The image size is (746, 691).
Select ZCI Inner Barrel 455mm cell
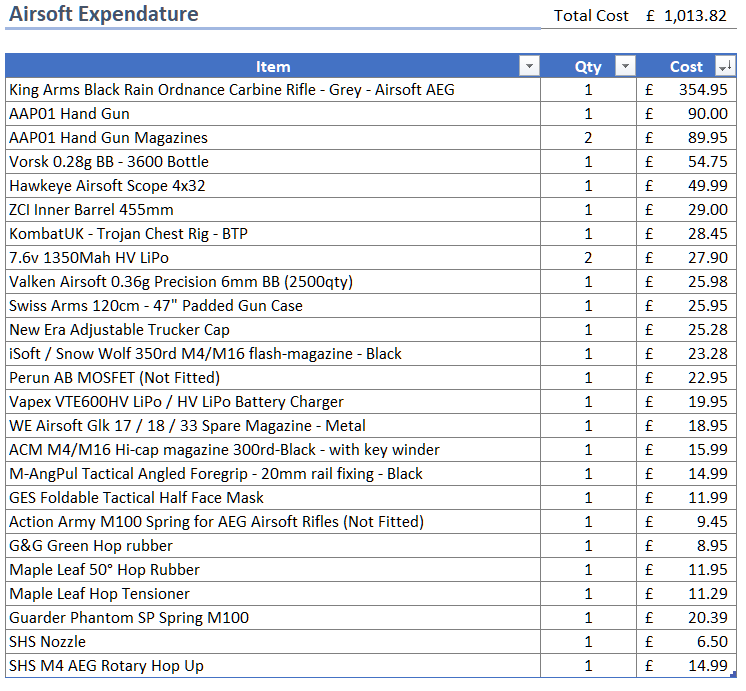click(x=273, y=209)
